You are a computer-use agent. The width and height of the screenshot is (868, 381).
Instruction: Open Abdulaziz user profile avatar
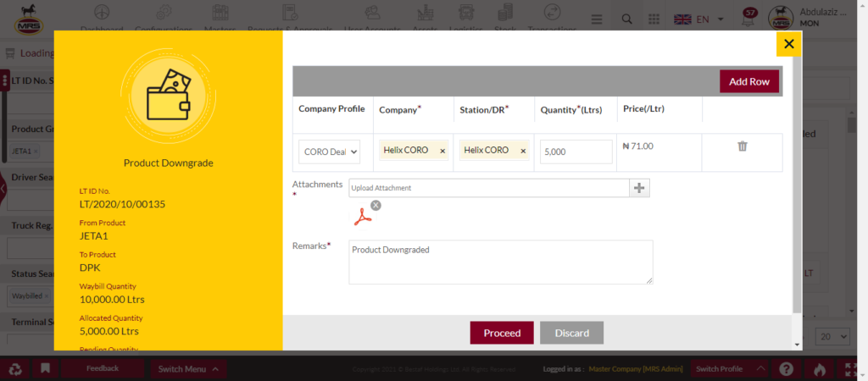[781, 19]
